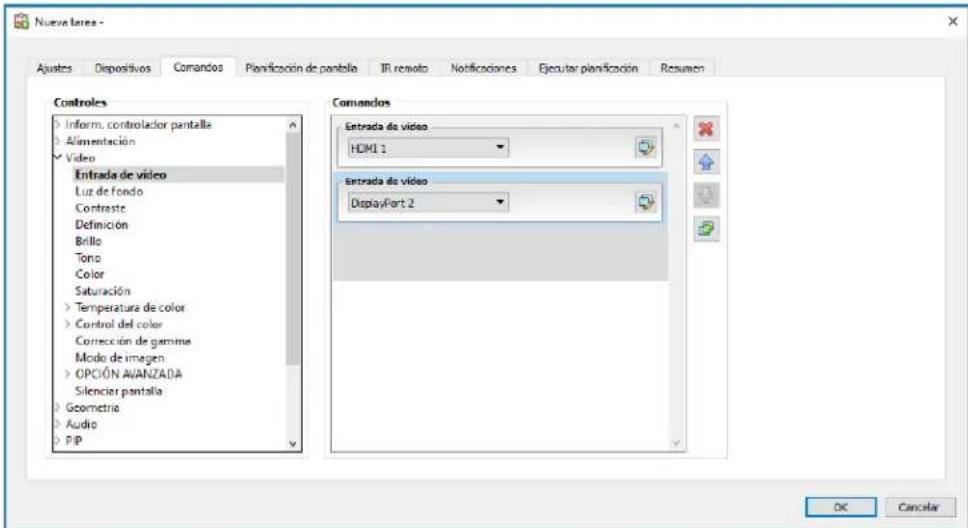Delete the selected command with the red X
The image size is (968, 528).
click(706, 129)
